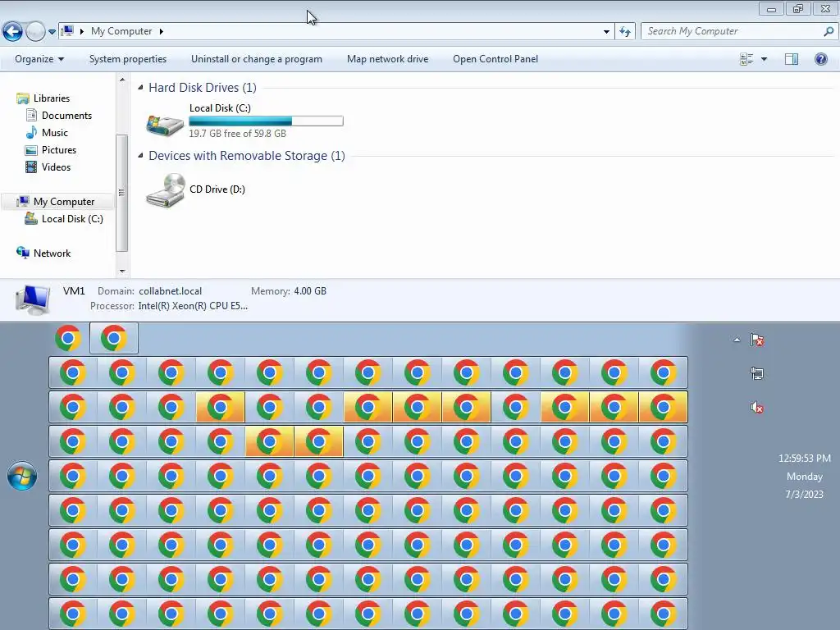Collapse Devices with Removable Storage group triangle
Image resolution: width=840 pixels, height=630 pixels.
tap(141, 155)
